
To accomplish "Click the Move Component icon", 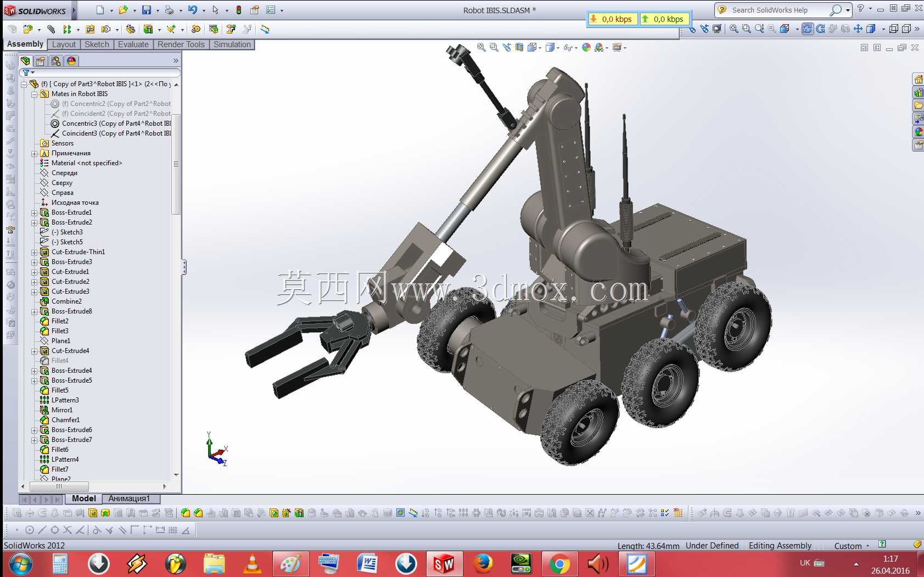I will [106, 29].
